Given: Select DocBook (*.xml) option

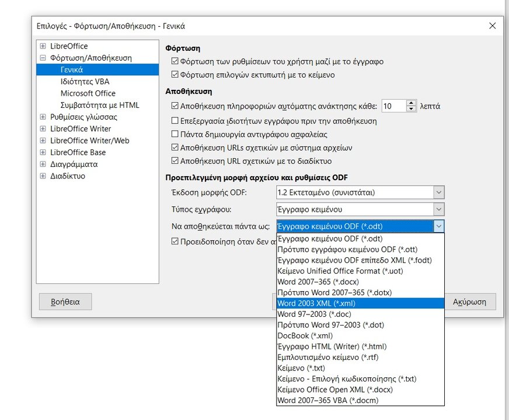Looking at the screenshot, I should tap(360, 335).
